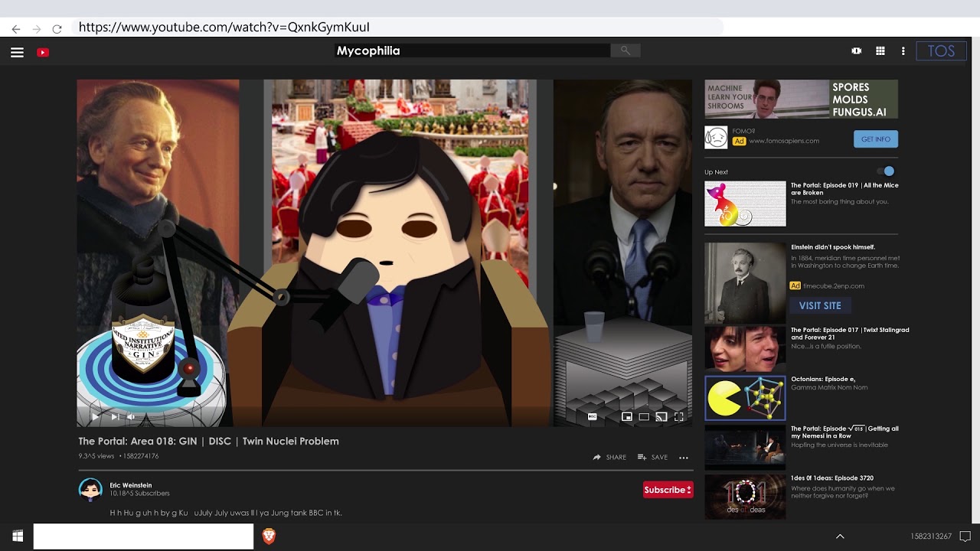
Task: Go back with the browser back arrow
Action: coord(16,28)
